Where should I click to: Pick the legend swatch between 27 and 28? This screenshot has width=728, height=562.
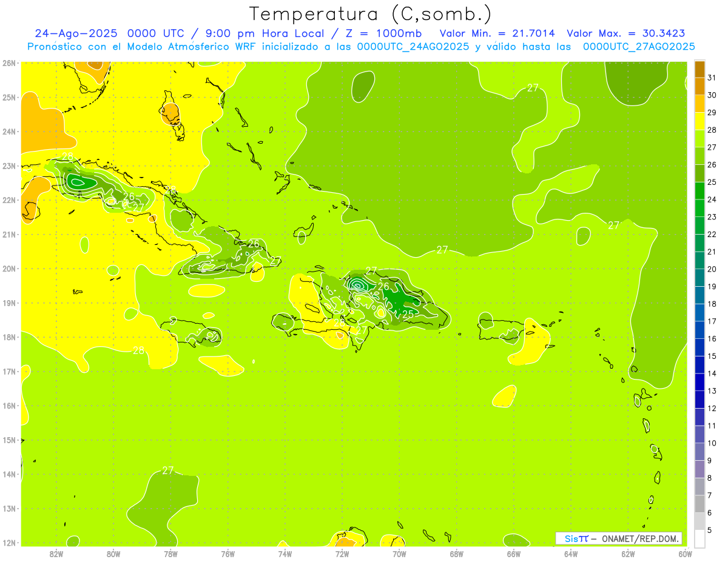[x=699, y=139]
